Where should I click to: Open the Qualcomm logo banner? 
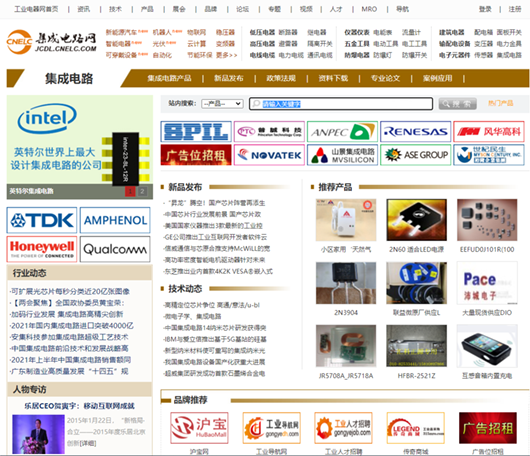pos(115,249)
